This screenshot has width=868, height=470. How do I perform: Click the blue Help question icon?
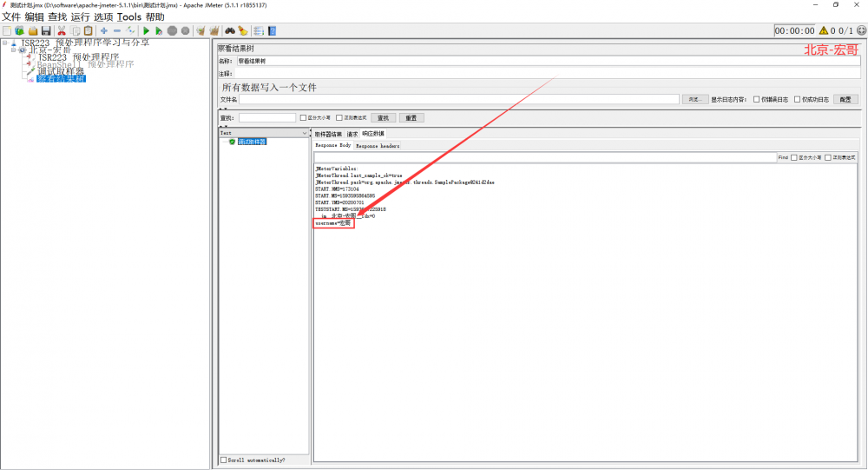272,31
